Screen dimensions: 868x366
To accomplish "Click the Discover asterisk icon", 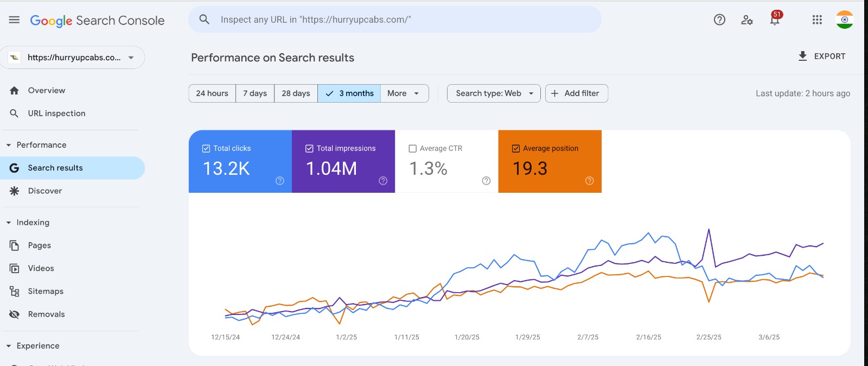I will (x=15, y=191).
